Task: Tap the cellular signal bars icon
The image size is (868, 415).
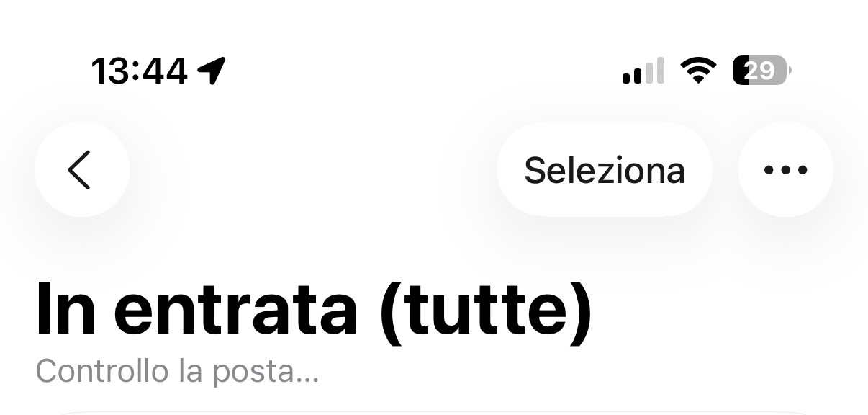Action: 643,71
